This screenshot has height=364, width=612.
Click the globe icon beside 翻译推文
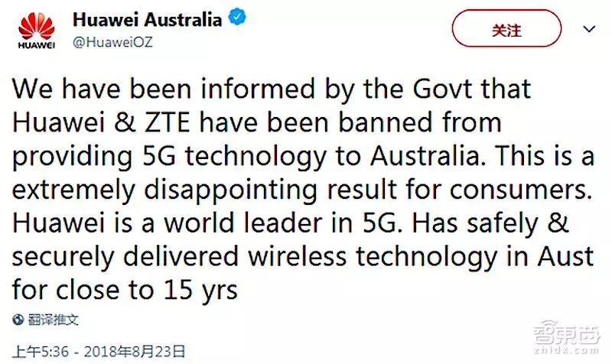[x=18, y=319]
